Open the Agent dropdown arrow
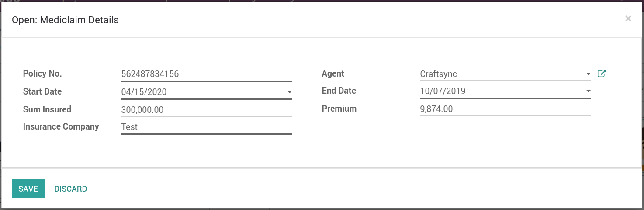Image resolution: width=644 pixels, height=210 pixels. 588,74
